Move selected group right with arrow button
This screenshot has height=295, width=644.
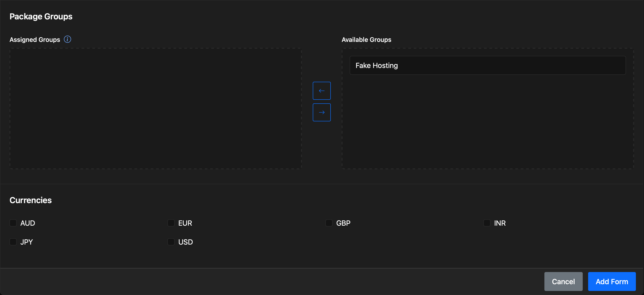tap(322, 112)
